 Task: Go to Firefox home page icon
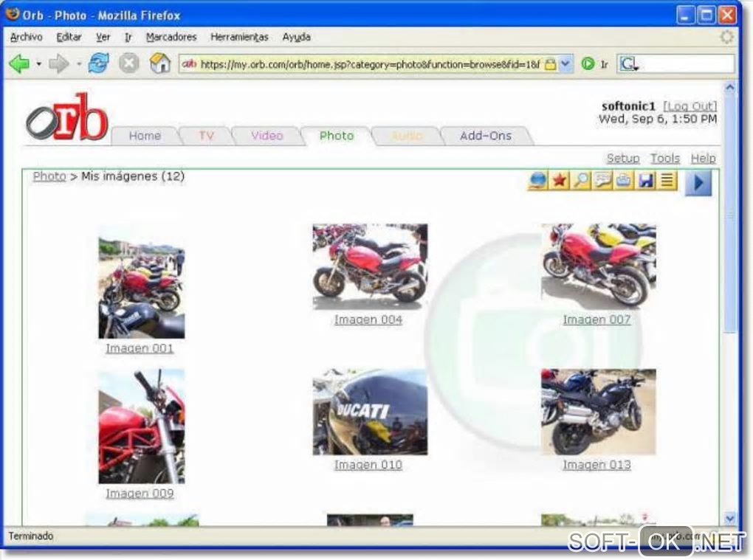point(160,63)
